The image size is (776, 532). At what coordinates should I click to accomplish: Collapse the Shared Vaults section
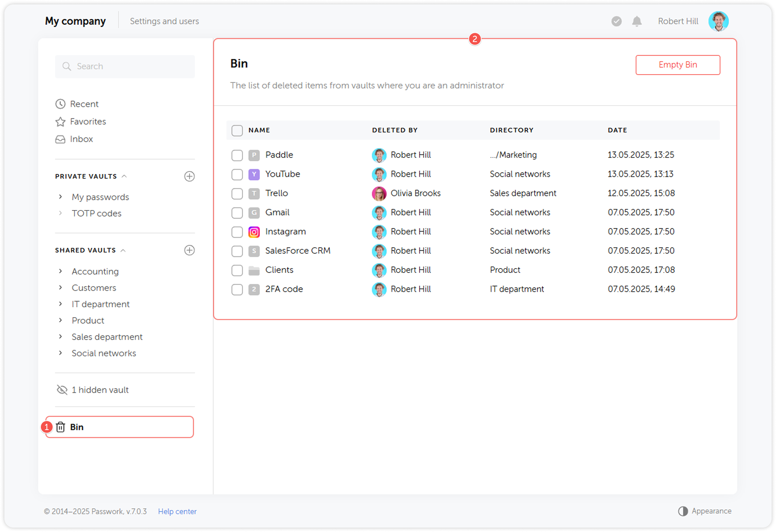(x=123, y=250)
